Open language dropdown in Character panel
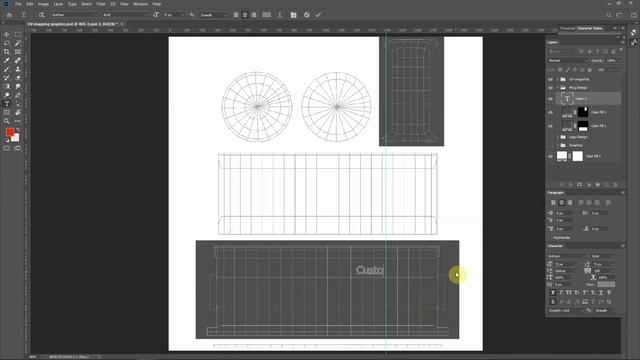The width and height of the screenshot is (640, 360). click(567, 311)
